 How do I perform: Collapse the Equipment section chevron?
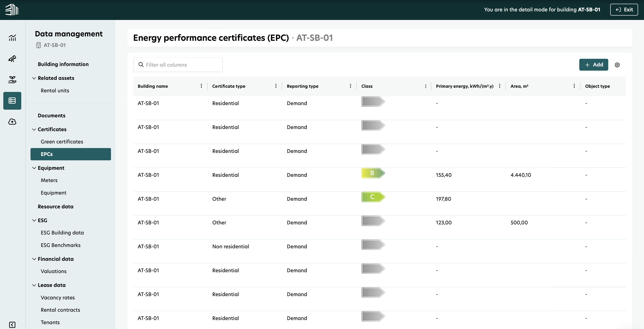pos(34,168)
